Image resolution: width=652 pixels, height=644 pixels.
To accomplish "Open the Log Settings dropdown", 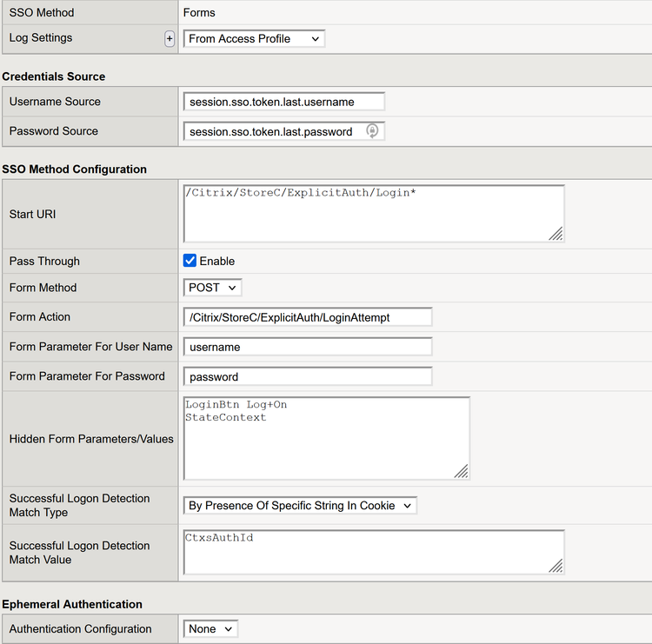I will [254, 39].
